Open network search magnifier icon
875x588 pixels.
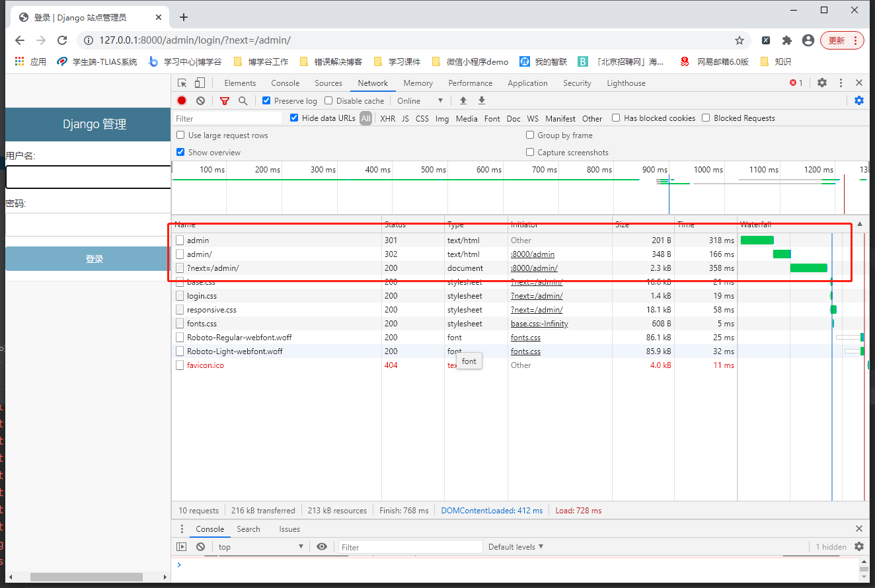(243, 100)
